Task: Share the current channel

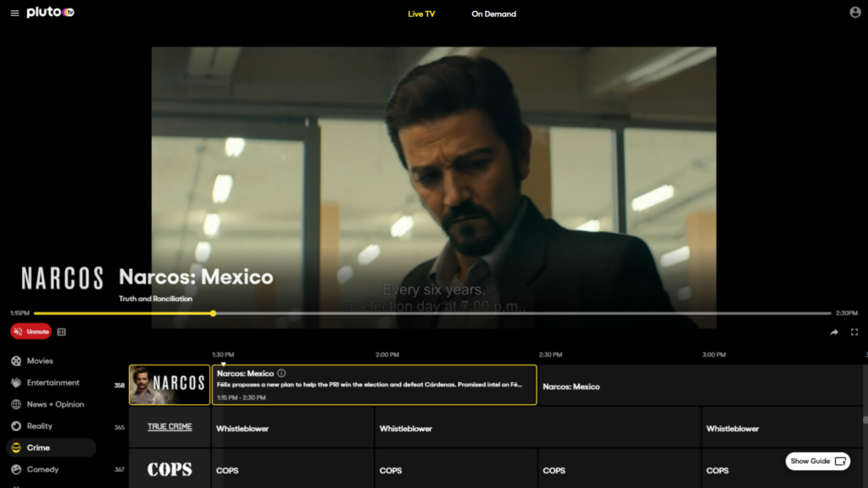Action: coord(834,332)
